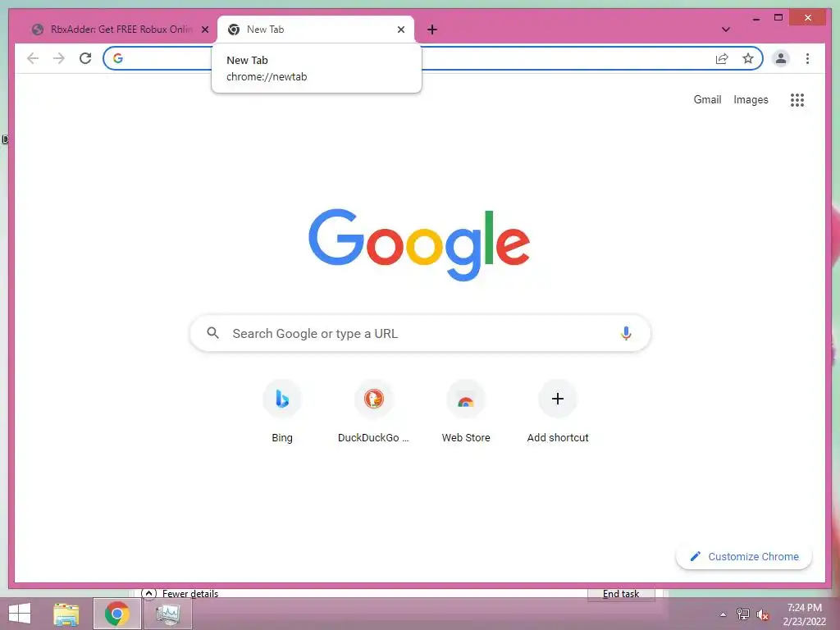Image resolution: width=840 pixels, height=630 pixels.
Task: Close the RbxAdder tab
Action: point(204,30)
